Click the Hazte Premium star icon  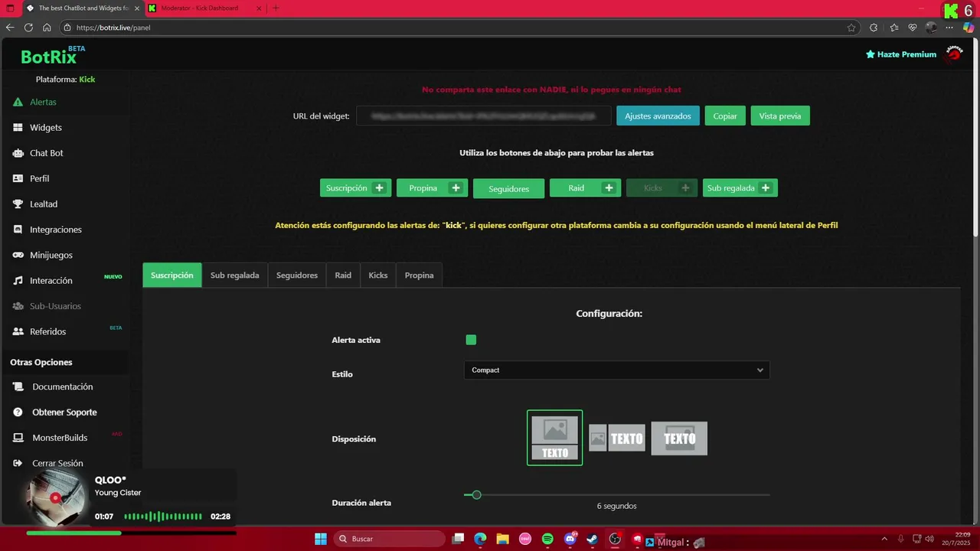coord(871,54)
